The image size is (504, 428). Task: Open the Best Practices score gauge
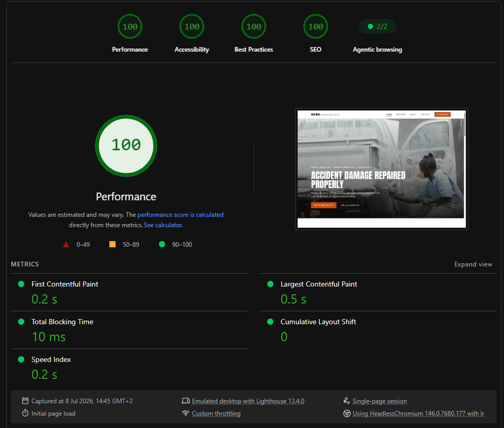(x=254, y=26)
